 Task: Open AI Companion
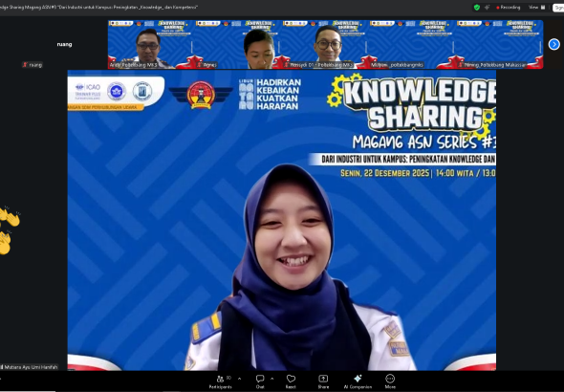pos(358,381)
